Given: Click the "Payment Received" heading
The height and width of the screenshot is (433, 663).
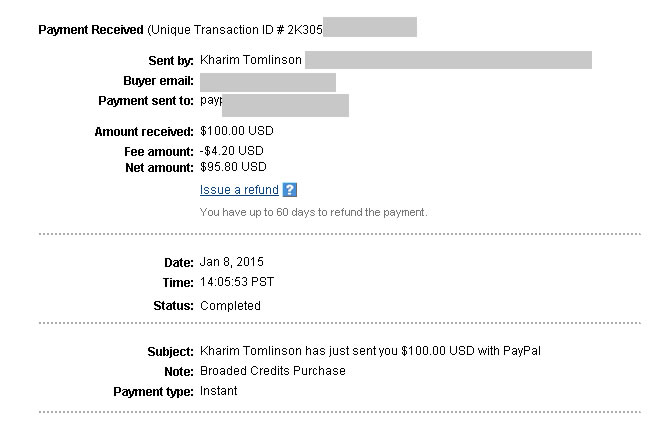Looking at the screenshot, I should tap(91, 30).
